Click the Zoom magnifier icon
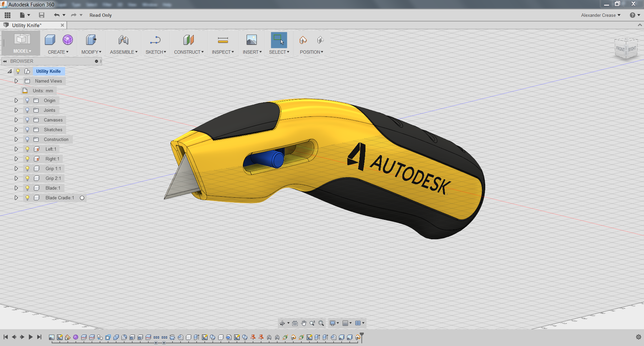644x346 pixels. 312,323
